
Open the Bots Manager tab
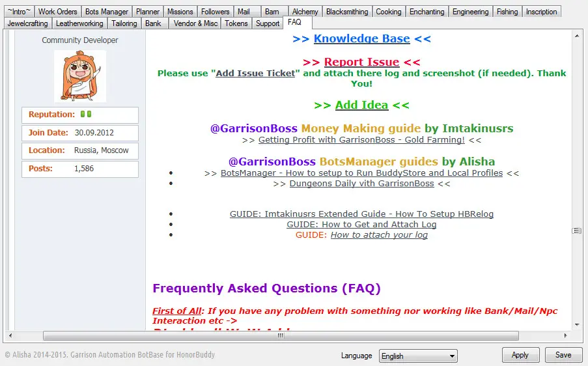[107, 12]
